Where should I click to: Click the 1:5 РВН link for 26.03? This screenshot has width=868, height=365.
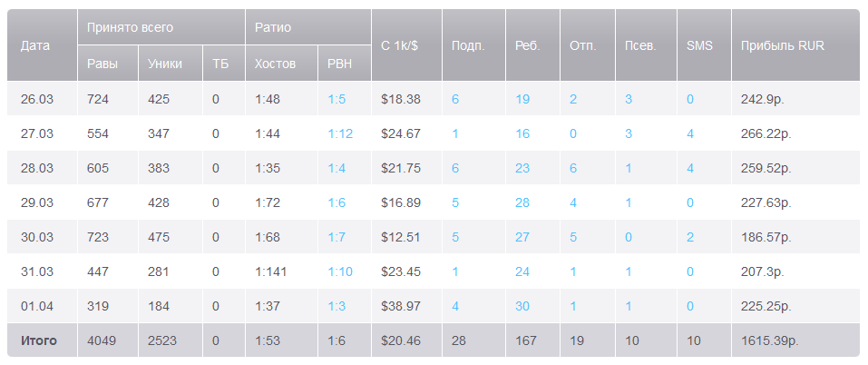[x=336, y=99]
